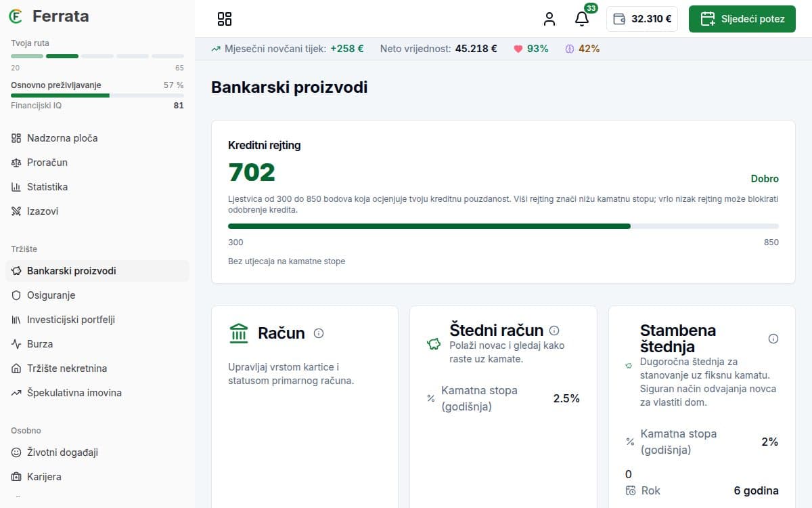Click the Osiguranje shield icon
Image resolution: width=812 pixels, height=508 pixels.
click(x=16, y=295)
